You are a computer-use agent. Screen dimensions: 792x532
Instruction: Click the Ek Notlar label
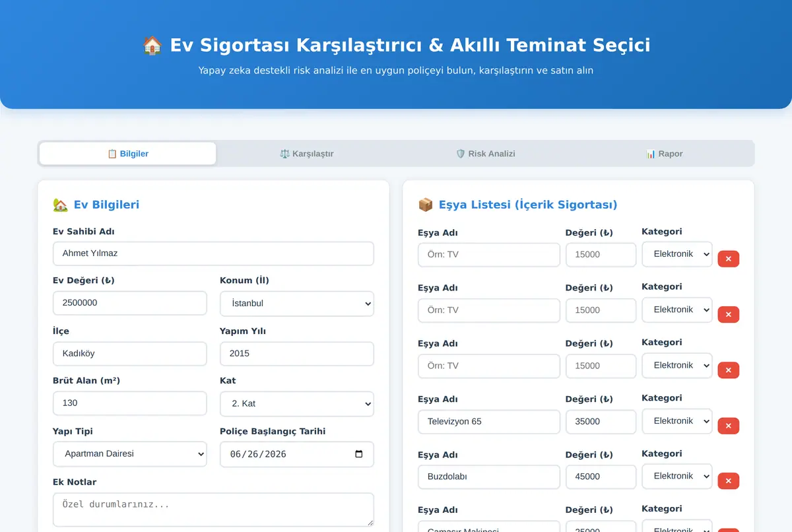tap(75, 482)
